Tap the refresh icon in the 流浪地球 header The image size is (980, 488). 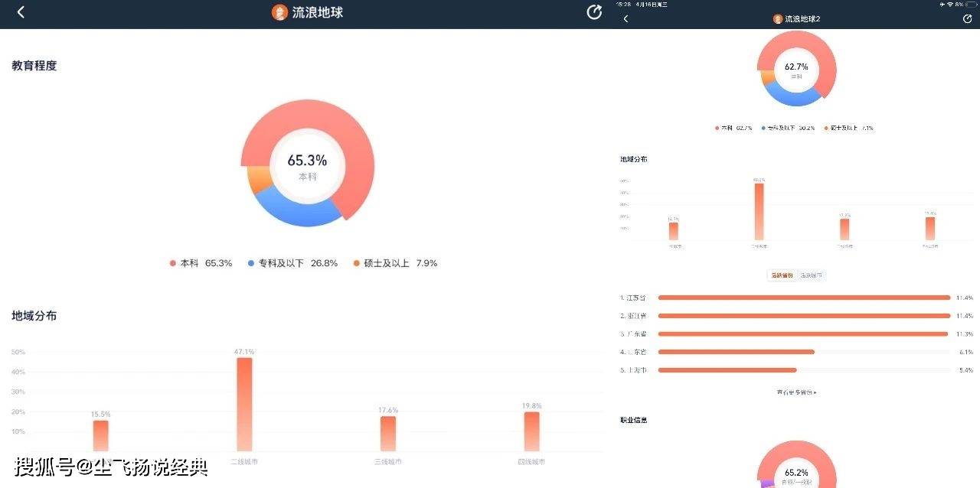594,12
